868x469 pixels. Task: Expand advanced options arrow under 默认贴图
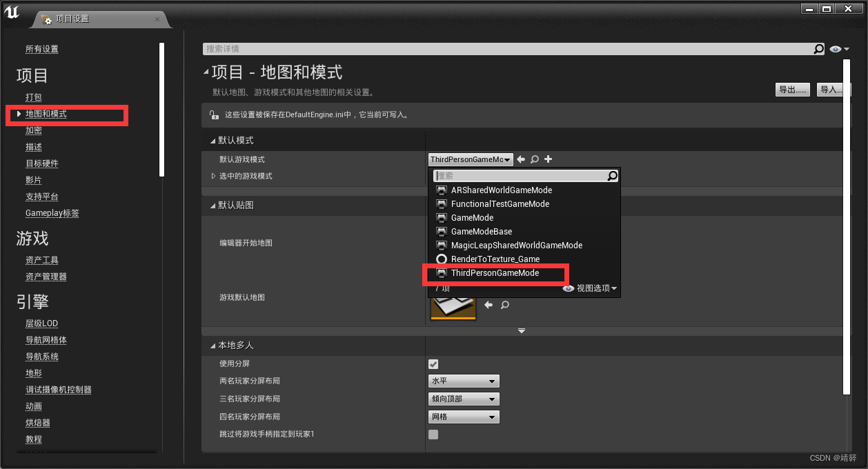522,331
